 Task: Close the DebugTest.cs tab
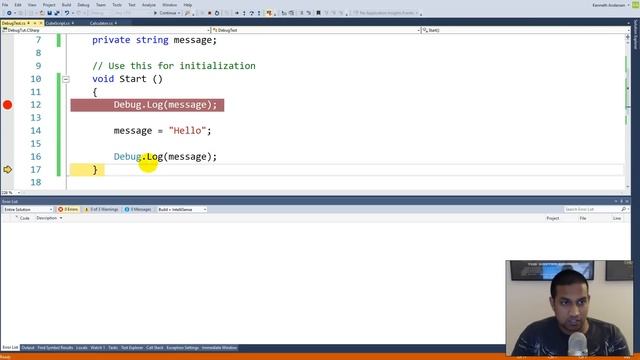coord(41,23)
